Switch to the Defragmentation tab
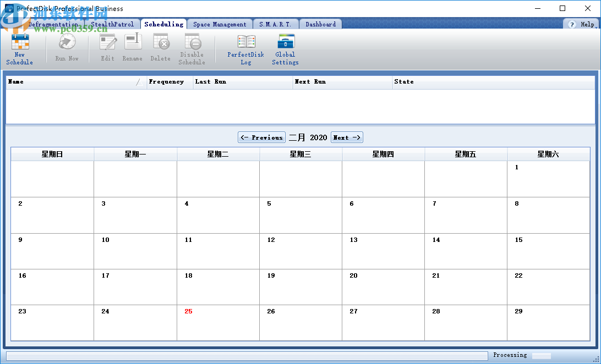 (x=53, y=24)
